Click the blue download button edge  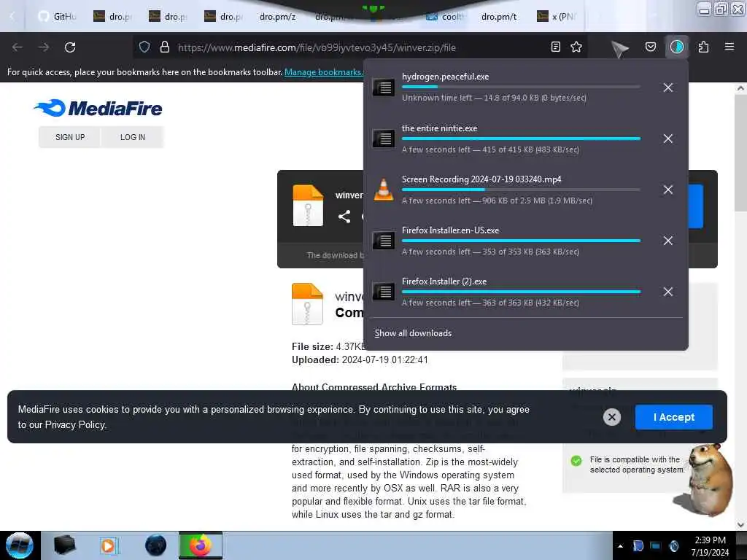click(695, 206)
